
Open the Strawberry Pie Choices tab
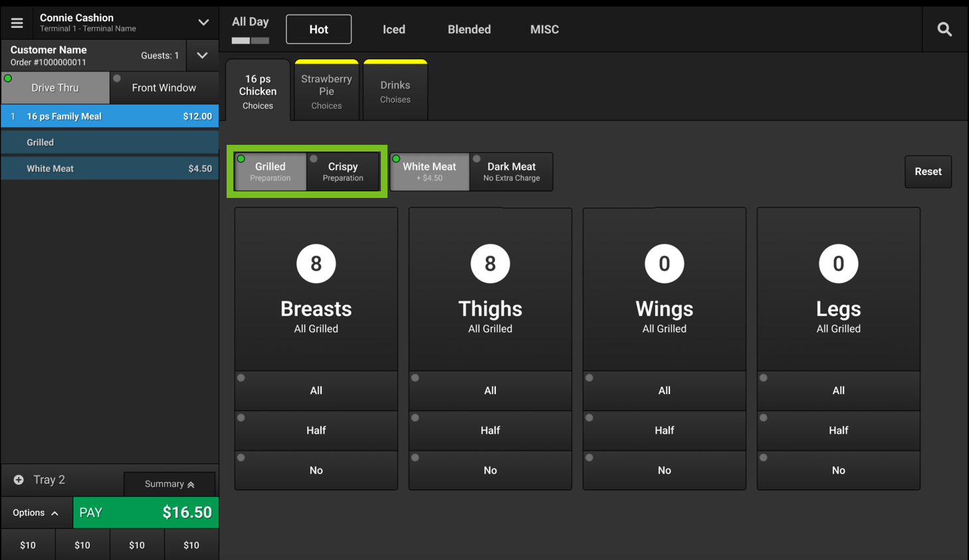[326, 91]
